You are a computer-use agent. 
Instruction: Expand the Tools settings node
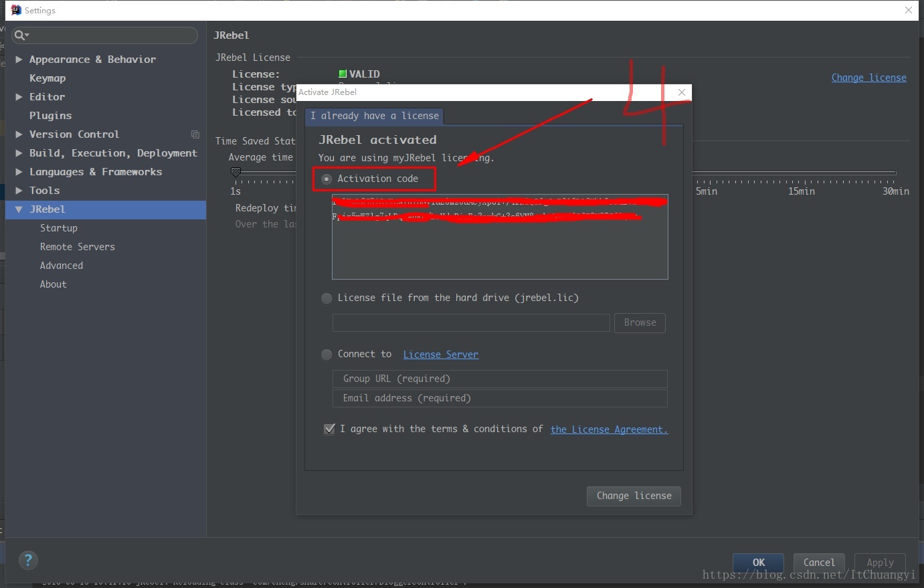point(19,191)
